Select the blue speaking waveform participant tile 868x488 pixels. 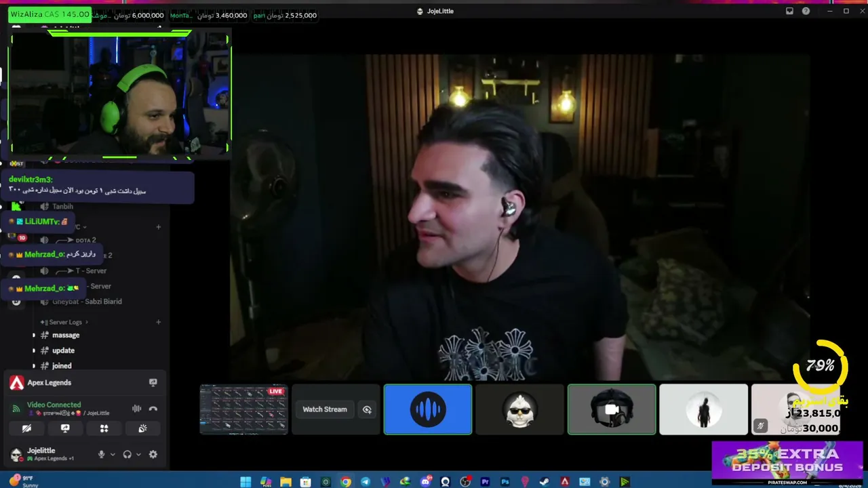pyautogui.click(x=428, y=409)
